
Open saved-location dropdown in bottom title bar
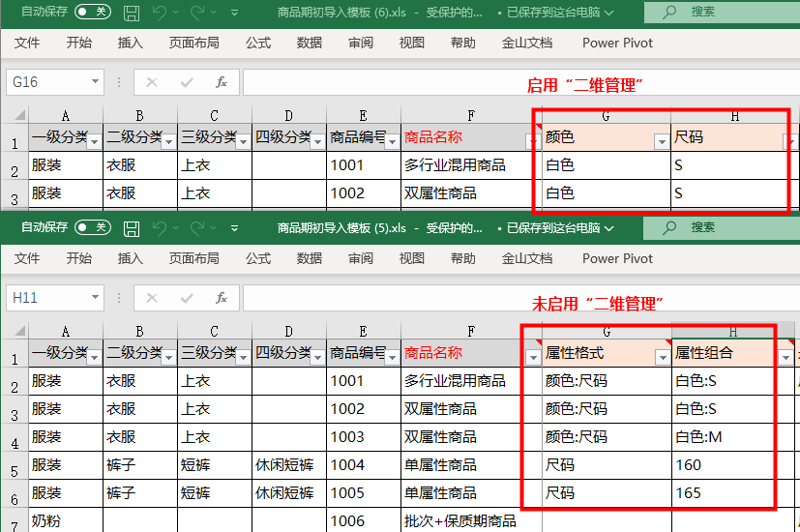click(608, 228)
